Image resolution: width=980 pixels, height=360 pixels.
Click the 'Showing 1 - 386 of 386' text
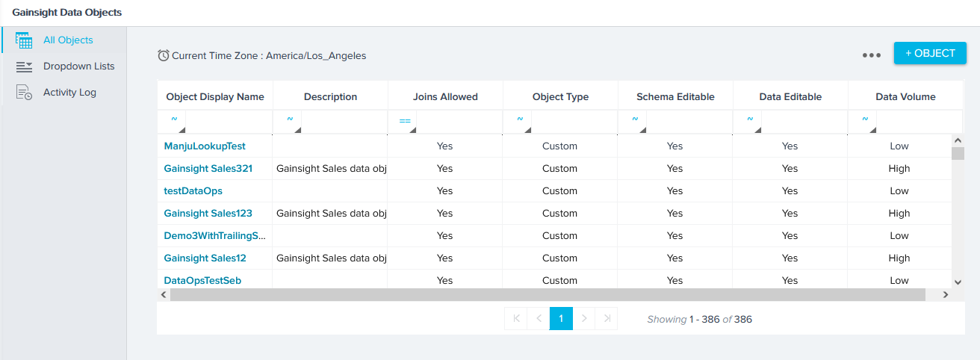click(700, 319)
